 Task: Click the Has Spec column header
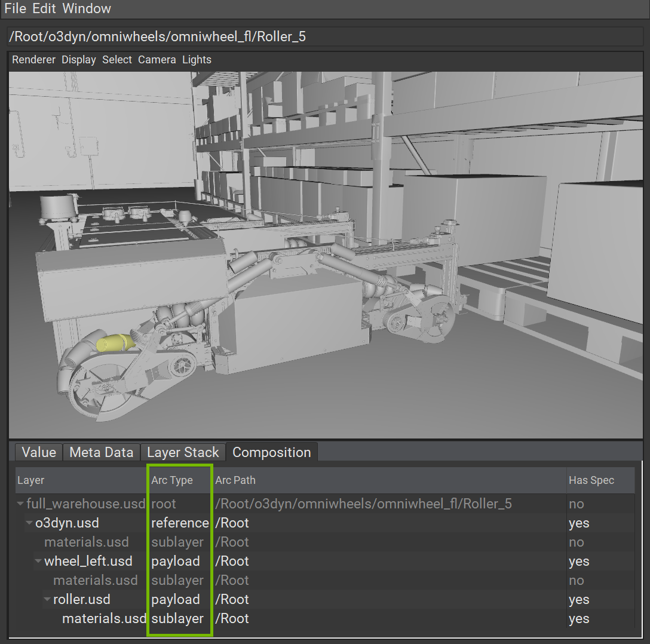591,480
